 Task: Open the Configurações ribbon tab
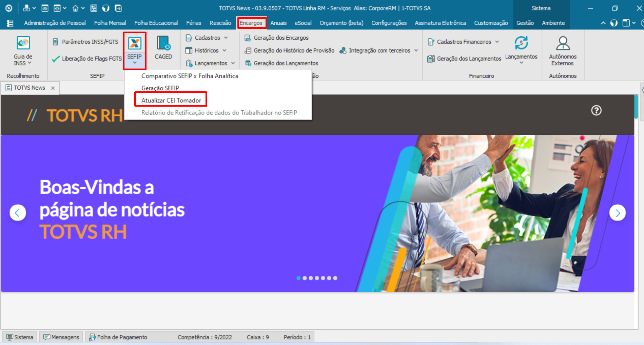pos(389,23)
